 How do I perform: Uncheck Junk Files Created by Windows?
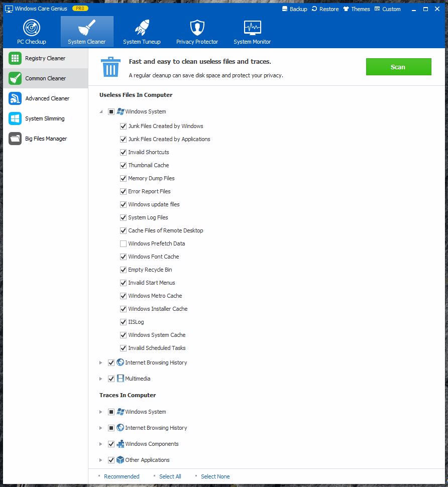pyautogui.click(x=124, y=126)
